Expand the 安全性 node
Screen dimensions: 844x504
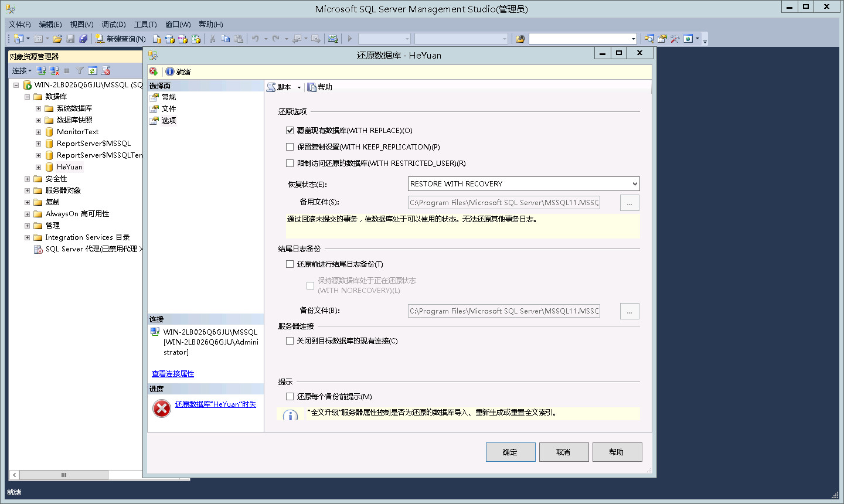27,179
